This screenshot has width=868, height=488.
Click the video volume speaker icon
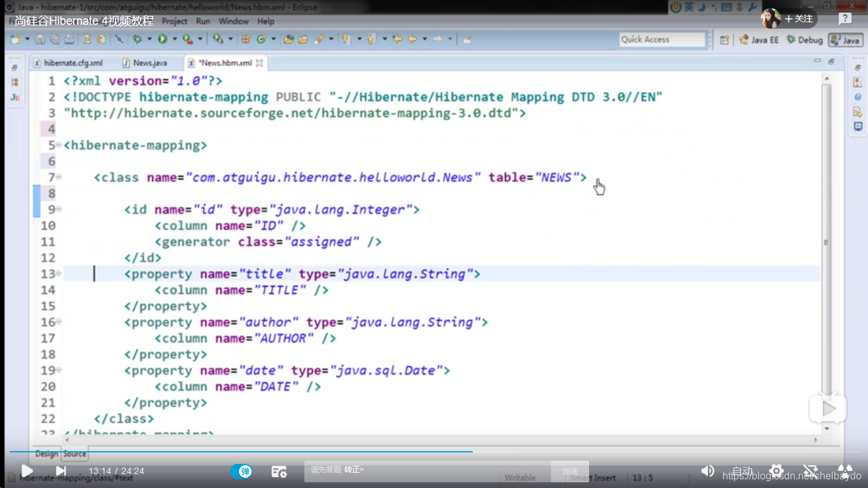tap(707, 471)
